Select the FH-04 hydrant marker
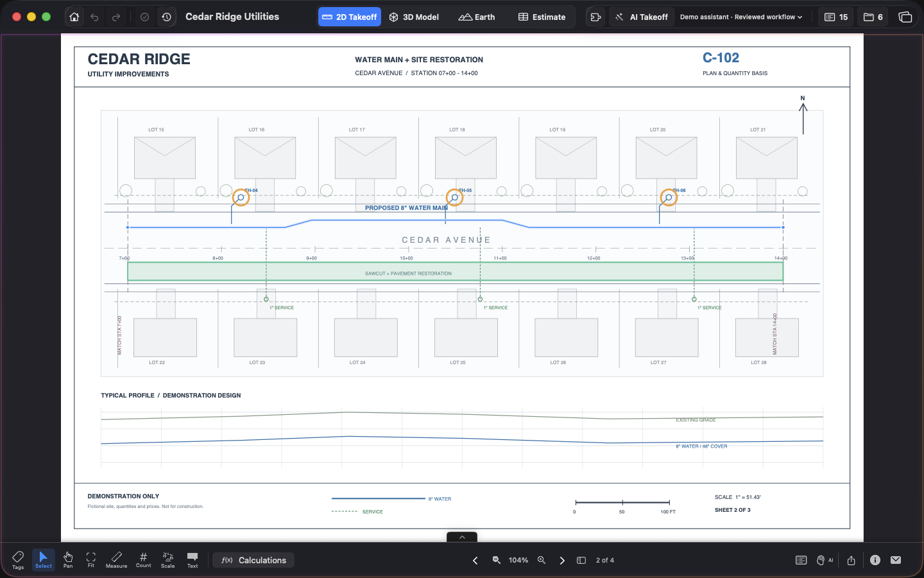The height and width of the screenshot is (578, 924). [x=241, y=197]
